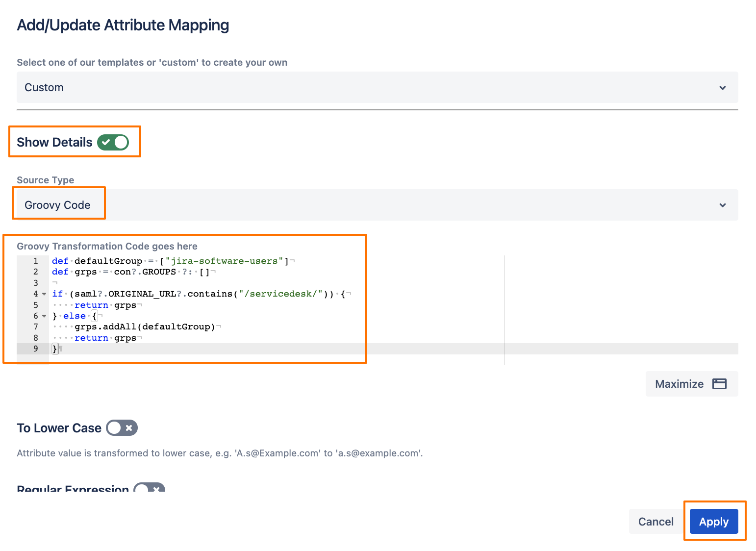The image size is (756, 551).
Task: Place cursor in the jira-software-users string
Action: click(226, 261)
